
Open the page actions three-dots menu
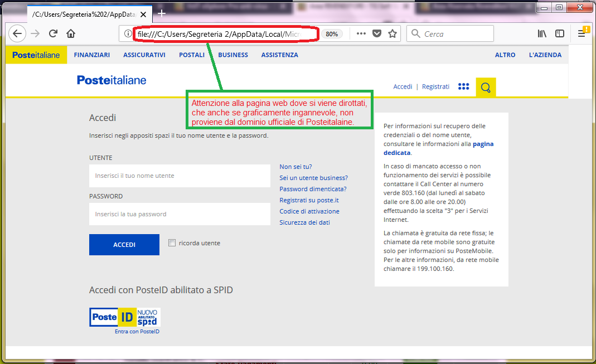tap(361, 34)
